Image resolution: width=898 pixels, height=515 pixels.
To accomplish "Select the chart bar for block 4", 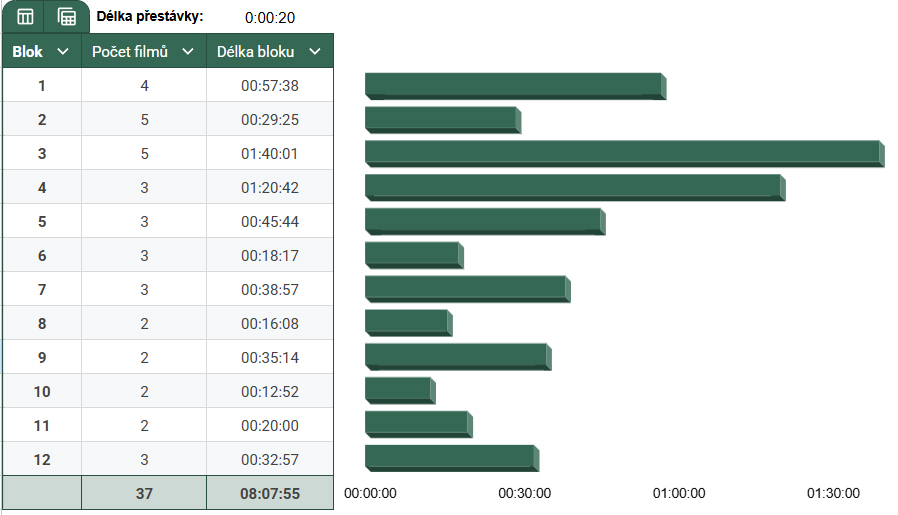I will tap(573, 187).
